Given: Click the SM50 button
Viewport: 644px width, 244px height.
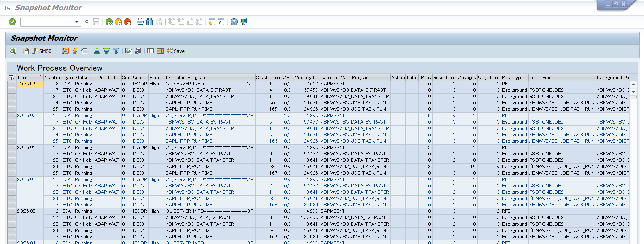Looking at the screenshot, I should [42, 51].
